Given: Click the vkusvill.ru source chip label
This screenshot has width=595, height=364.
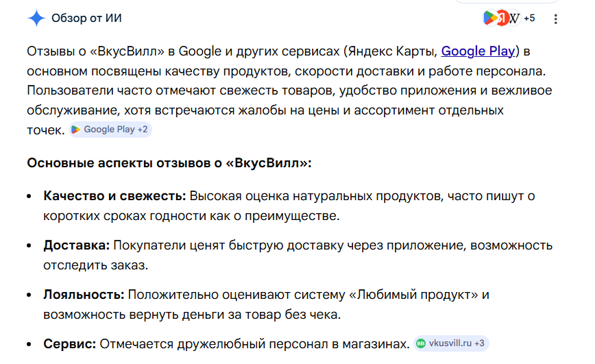Looking at the screenshot, I should tap(450, 343).
